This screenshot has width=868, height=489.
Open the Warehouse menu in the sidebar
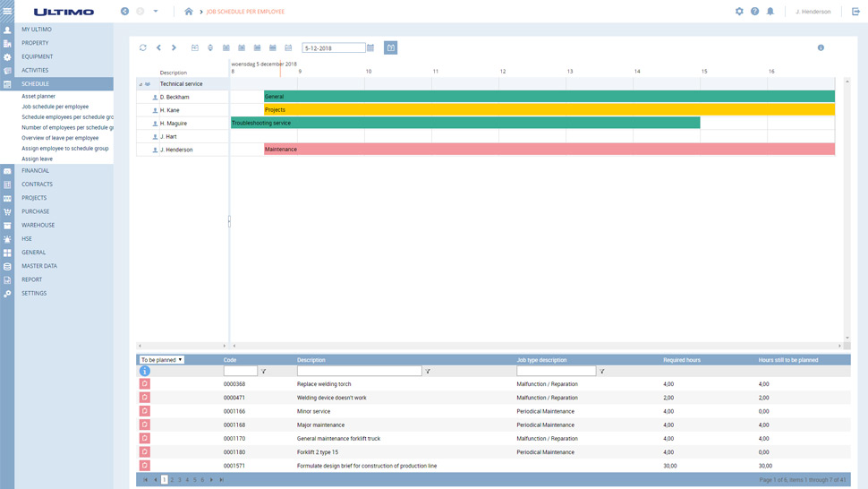38,225
